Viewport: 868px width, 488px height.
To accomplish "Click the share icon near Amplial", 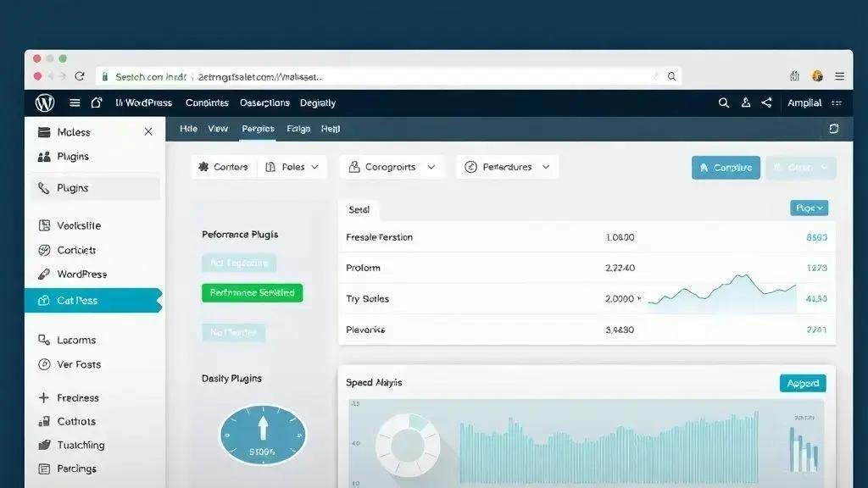I will [x=767, y=103].
